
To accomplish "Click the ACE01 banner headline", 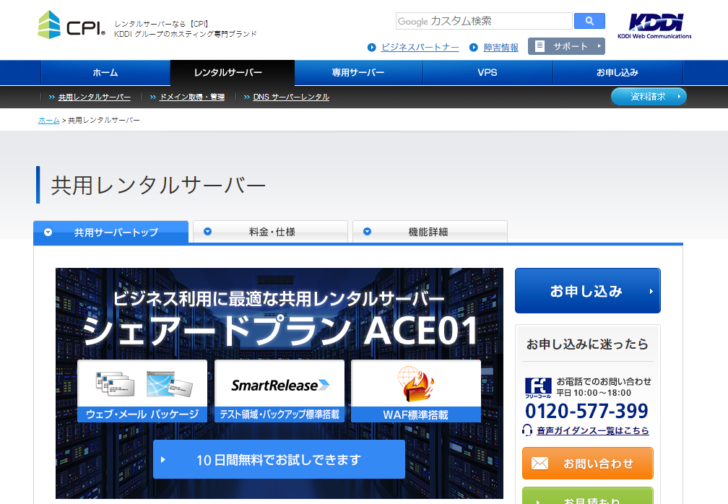I will pos(280,330).
